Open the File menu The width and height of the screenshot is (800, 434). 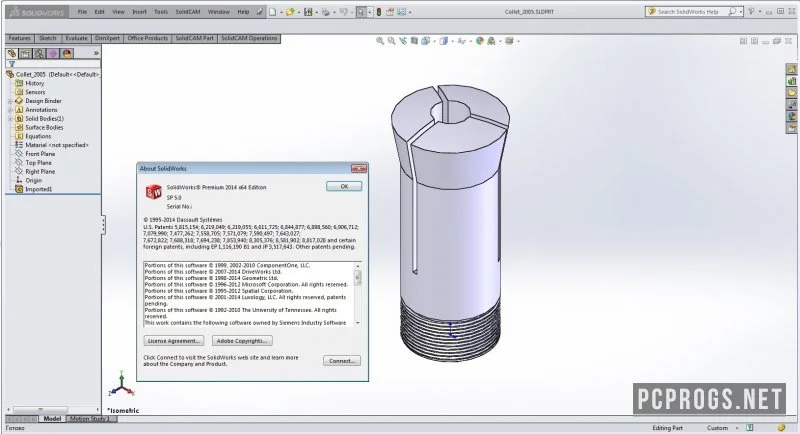point(82,12)
